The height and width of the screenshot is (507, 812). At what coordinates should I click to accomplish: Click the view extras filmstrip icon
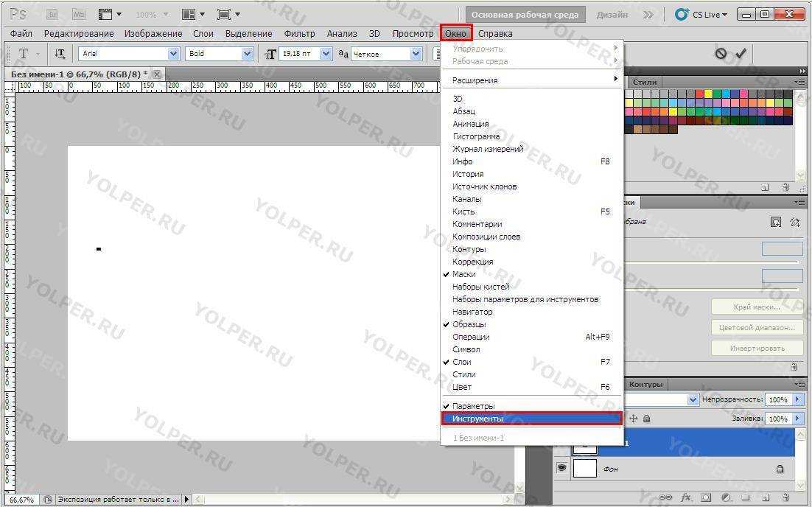[105, 15]
